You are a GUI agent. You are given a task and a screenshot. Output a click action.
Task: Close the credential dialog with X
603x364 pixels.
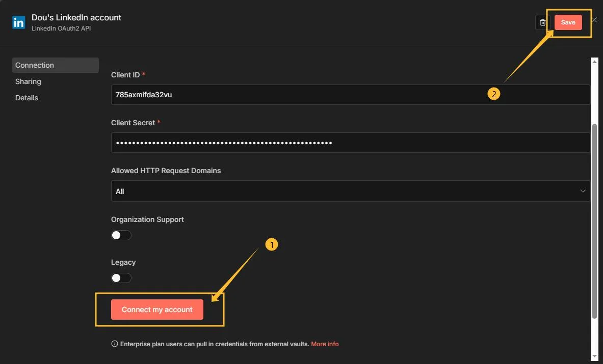tap(594, 20)
